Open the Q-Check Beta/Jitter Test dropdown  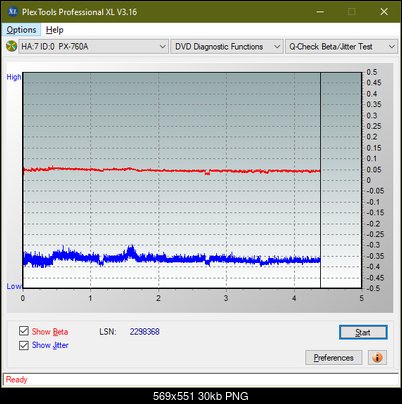[342, 47]
